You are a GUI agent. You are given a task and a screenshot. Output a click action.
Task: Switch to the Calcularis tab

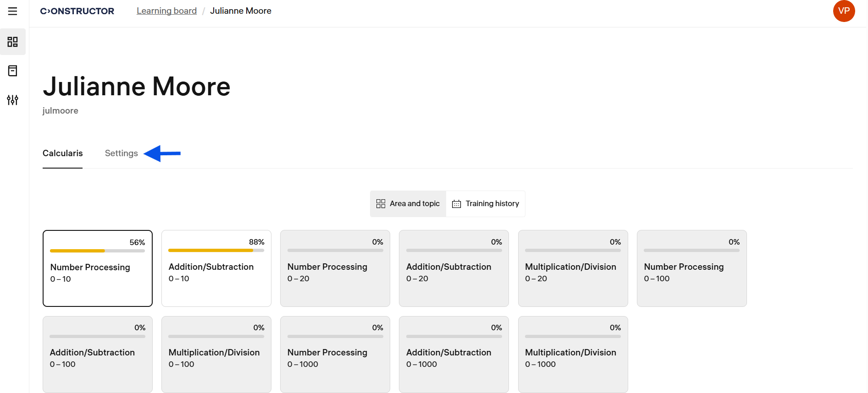tap(63, 153)
